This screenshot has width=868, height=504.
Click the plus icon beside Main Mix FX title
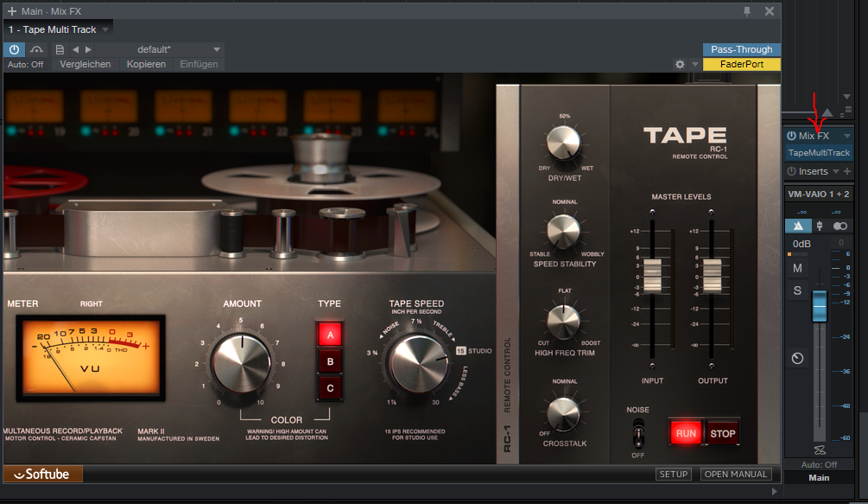click(11, 11)
